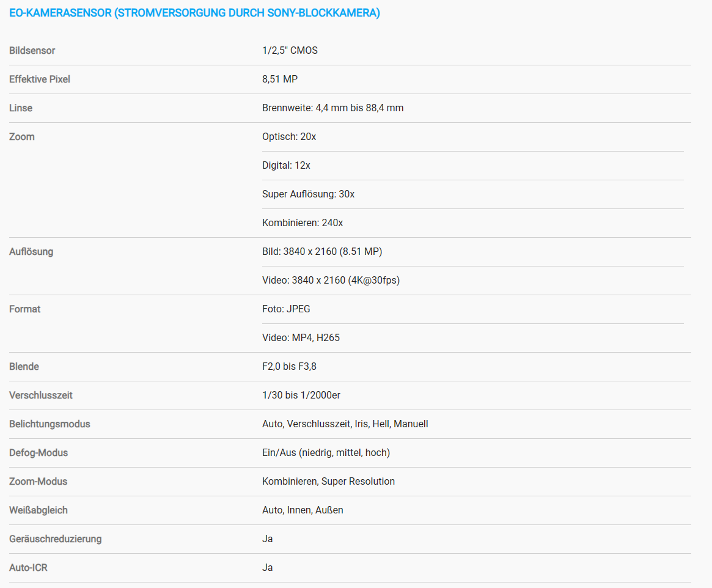Viewport: 712px width, 588px height.
Task: Select the Bild: 3840 x 2160 value
Action: (x=322, y=252)
